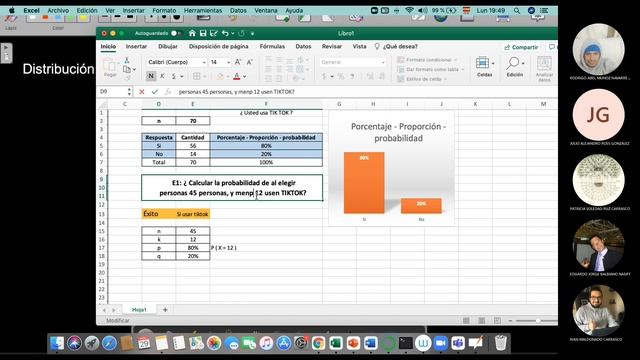
Task: Click the fill color bucket swatch
Action: (220, 76)
